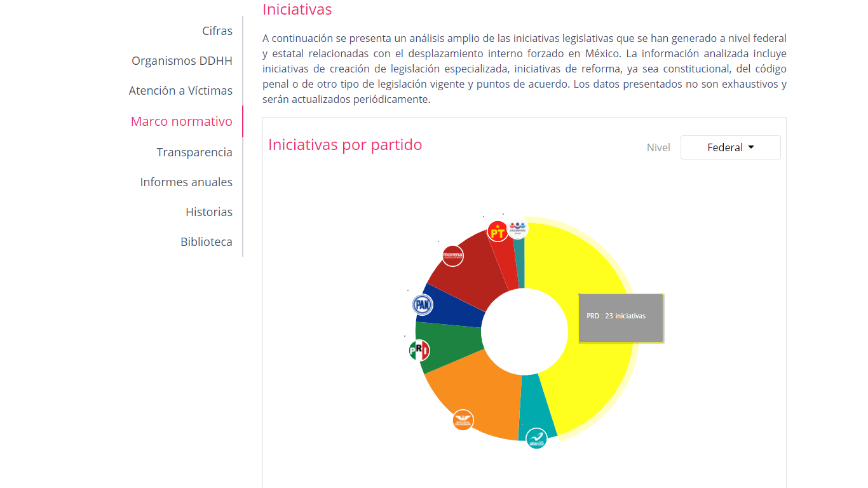Click the Encuentro Social party logo
868x488 pixels.
coord(518,228)
